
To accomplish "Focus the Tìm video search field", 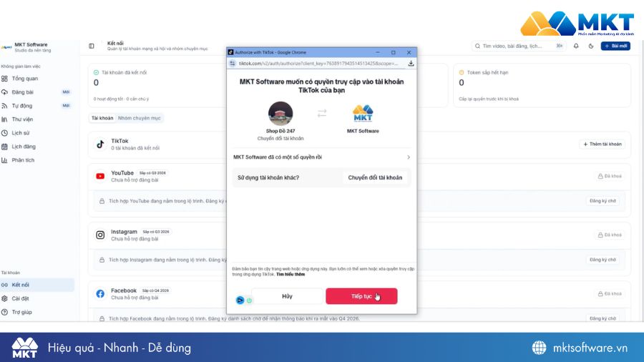I will coord(518,46).
